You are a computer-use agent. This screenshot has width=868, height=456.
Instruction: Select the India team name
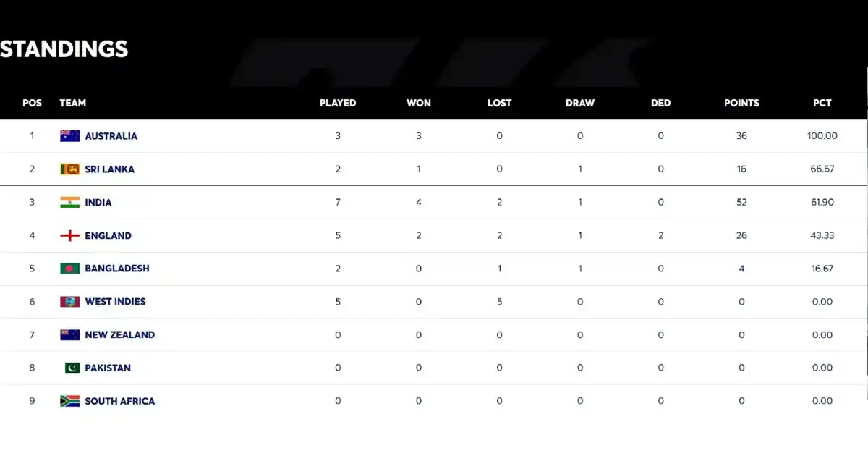point(98,203)
